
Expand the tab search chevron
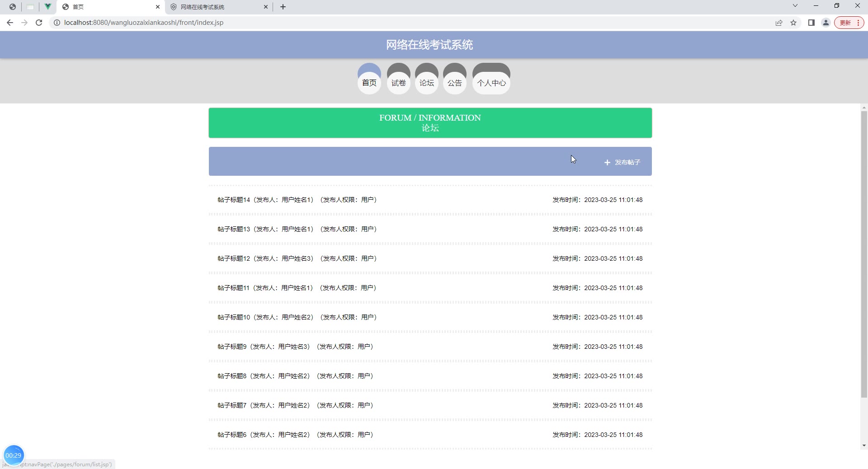[x=795, y=6]
